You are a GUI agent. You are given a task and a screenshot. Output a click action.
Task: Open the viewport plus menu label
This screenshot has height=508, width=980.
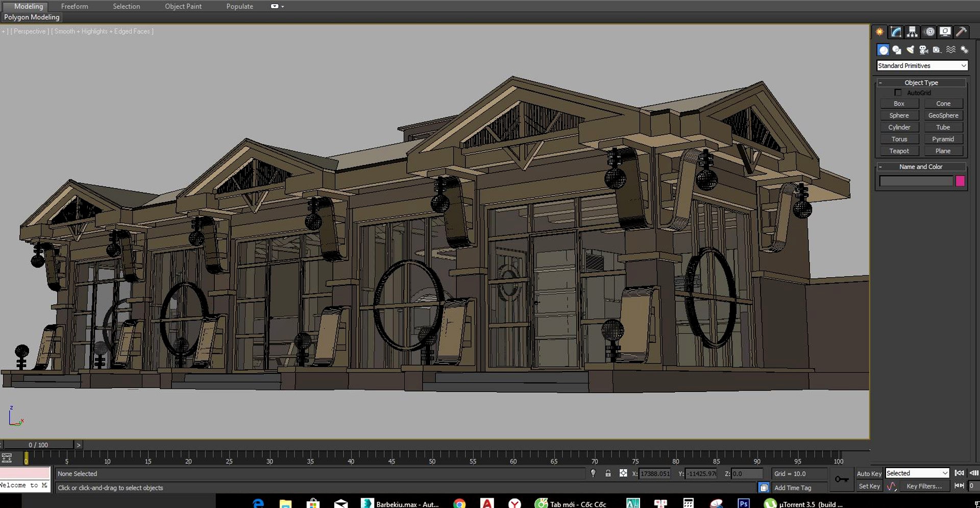5,31
